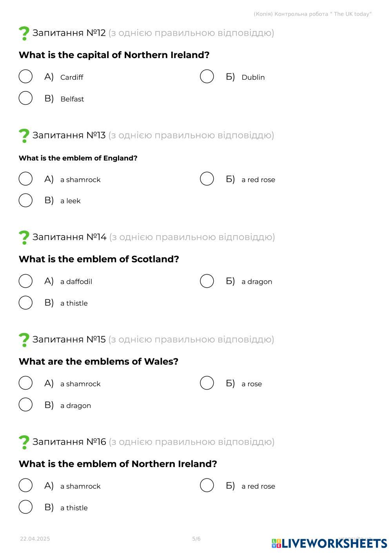Image resolution: width=392 pixels, height=553 pixels.
Task: Choose Cardiff as capital of Northern Ireland
Action: click(x=25, y=77)
